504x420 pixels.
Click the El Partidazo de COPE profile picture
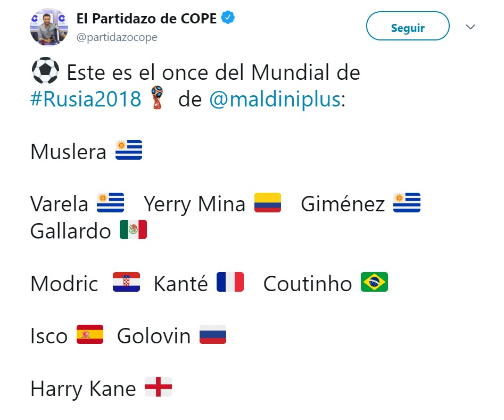(x=48, y=25)
